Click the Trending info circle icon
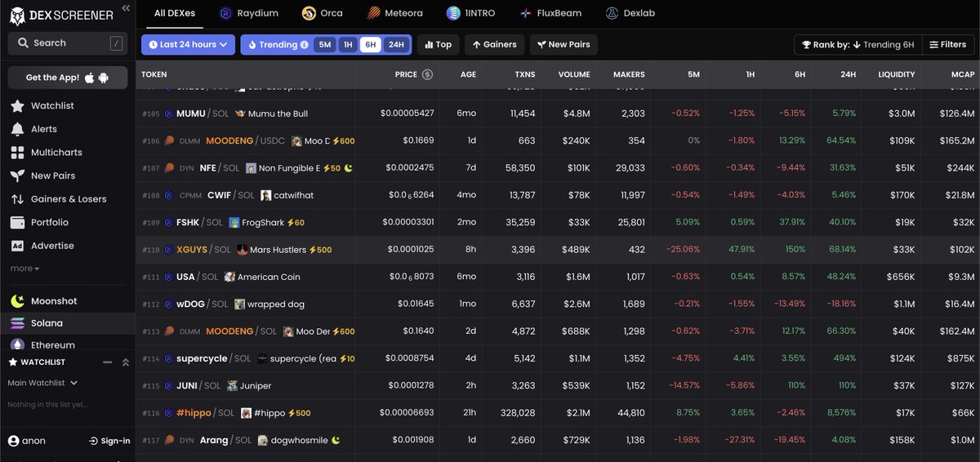The image size is (980, 462). 305,45
